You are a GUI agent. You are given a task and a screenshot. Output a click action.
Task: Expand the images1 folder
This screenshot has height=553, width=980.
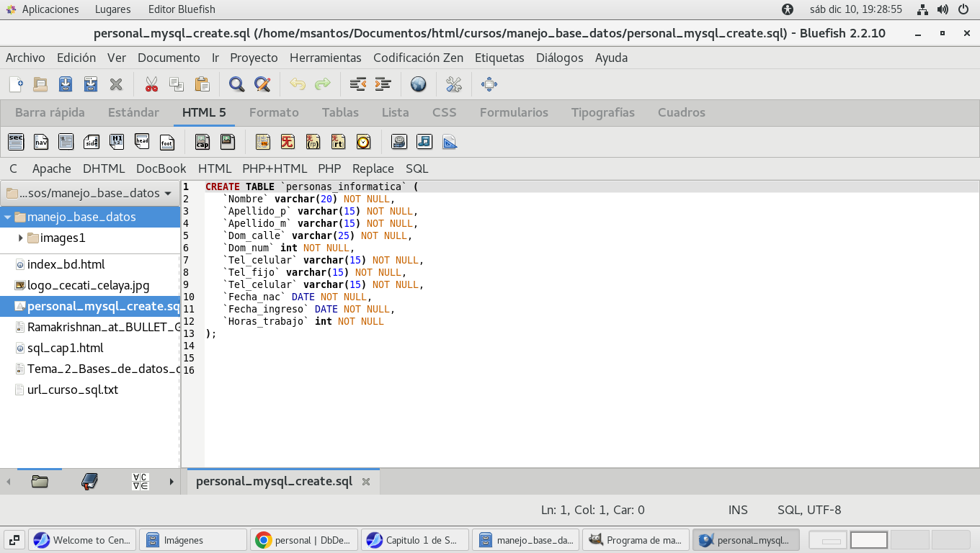point(20,238)
